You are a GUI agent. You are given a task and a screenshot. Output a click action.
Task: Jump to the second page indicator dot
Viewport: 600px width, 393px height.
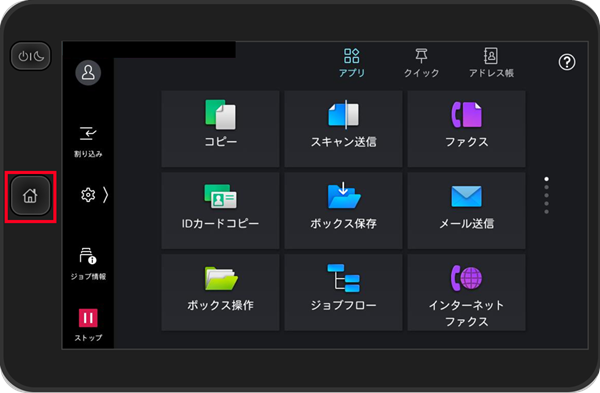546,187
